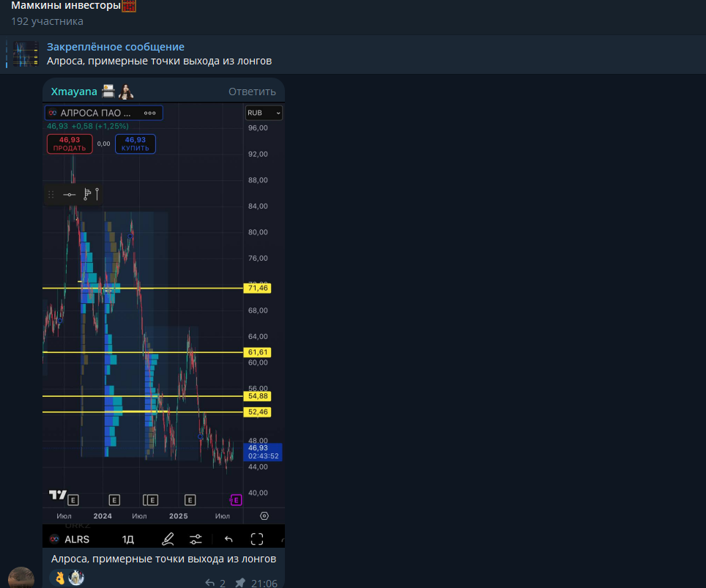Open the sender avatar at bottom left
Image resolution: width=706 pixels, height=588 pixels.
click(x=21, y=578)
